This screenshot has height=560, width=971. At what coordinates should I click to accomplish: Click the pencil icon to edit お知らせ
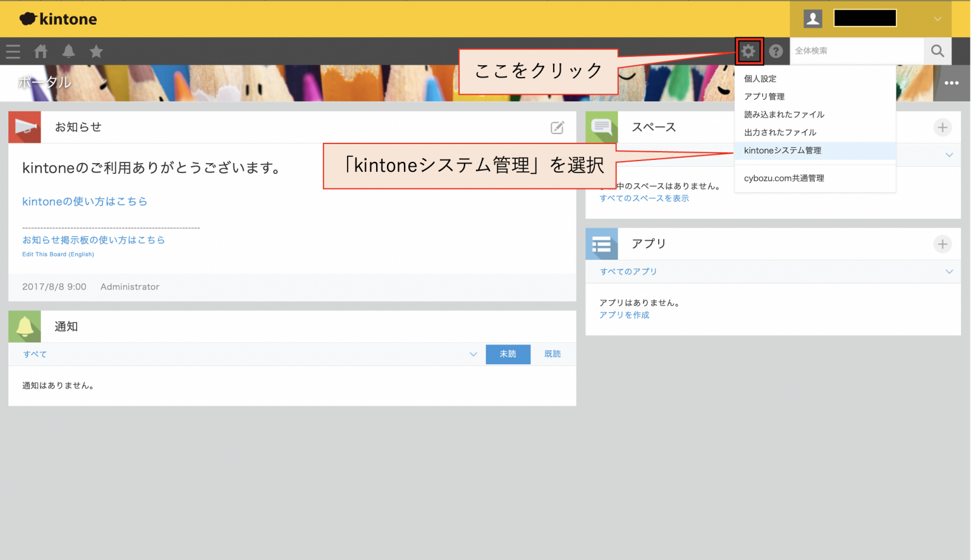(557, 127)
